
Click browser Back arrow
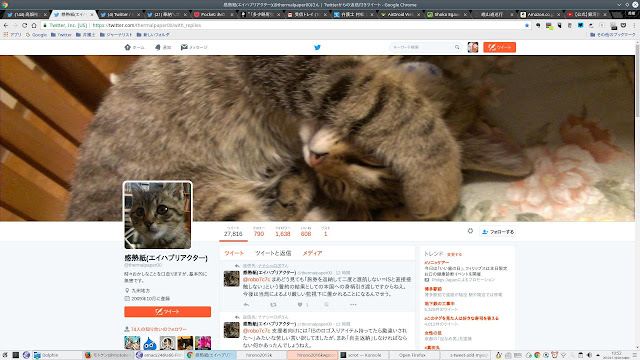point(6,25)
